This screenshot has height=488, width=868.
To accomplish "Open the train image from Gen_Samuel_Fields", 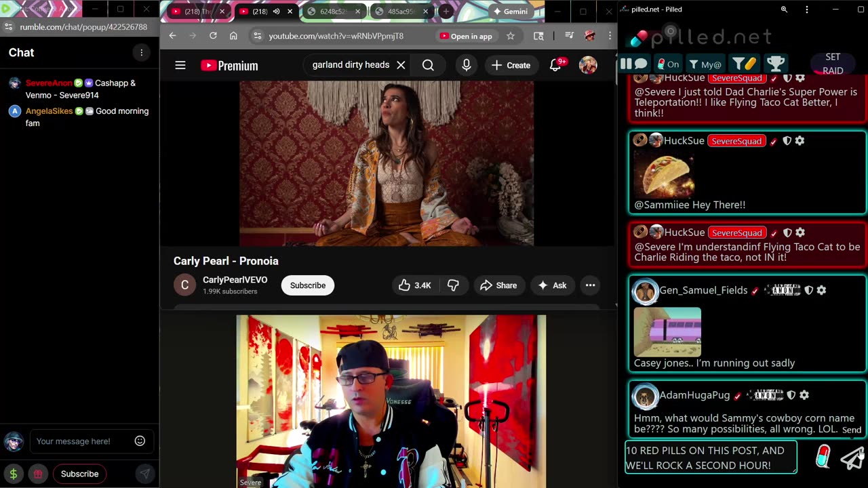I will [x=667, y=332].
